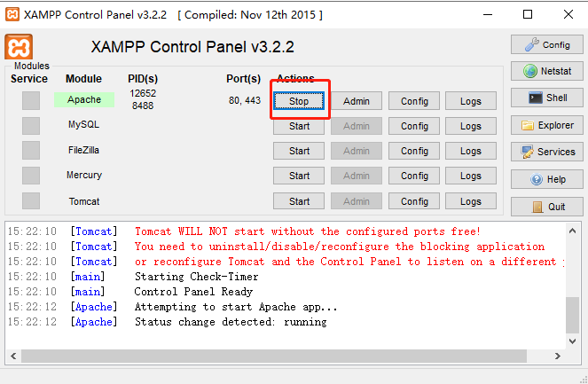Click Apache PID 8488
The height and width of the screenshot is (384, 588).
[143, 106]
